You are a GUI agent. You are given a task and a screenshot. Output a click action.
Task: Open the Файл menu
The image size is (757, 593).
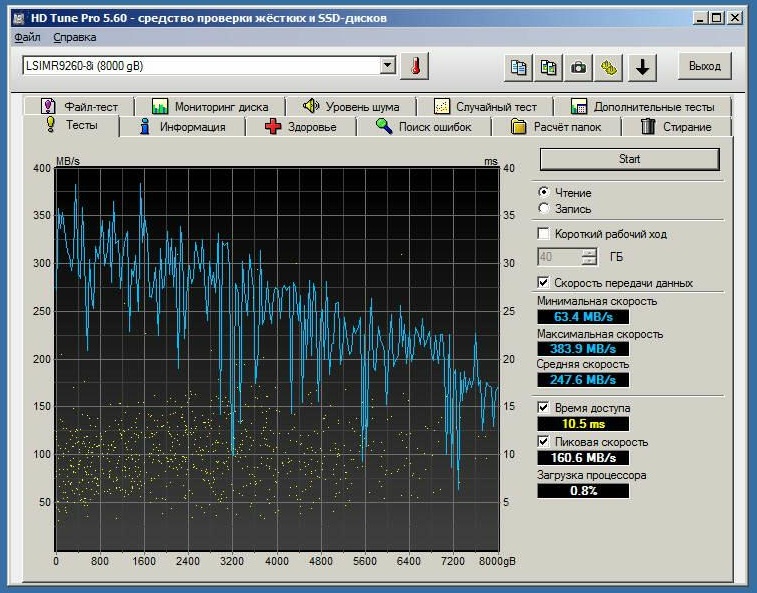(28, 37)
